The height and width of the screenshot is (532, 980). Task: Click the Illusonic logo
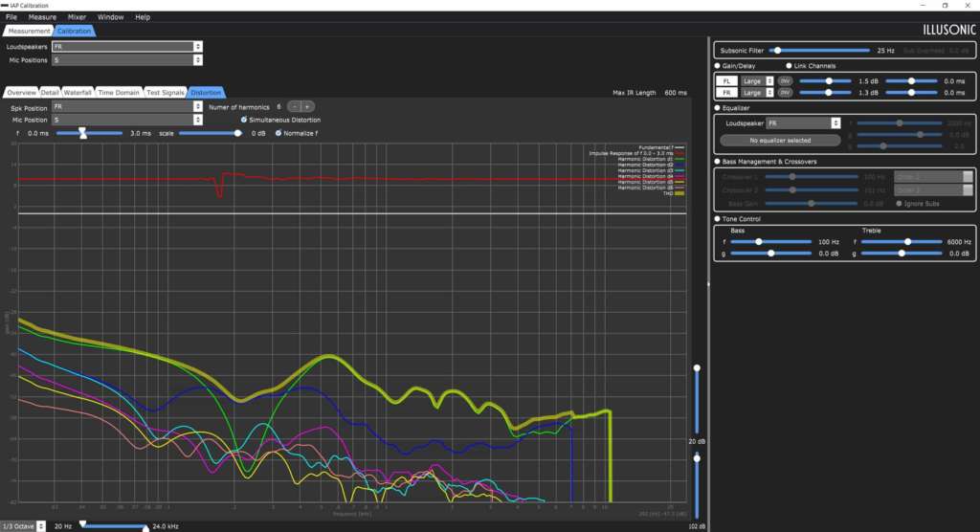[948, 30]
